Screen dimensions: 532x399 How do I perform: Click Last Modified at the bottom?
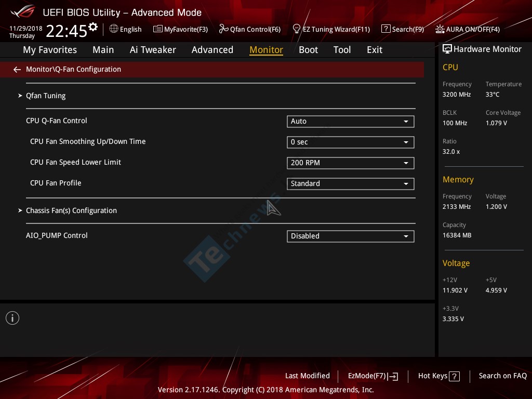coord(308,376)
